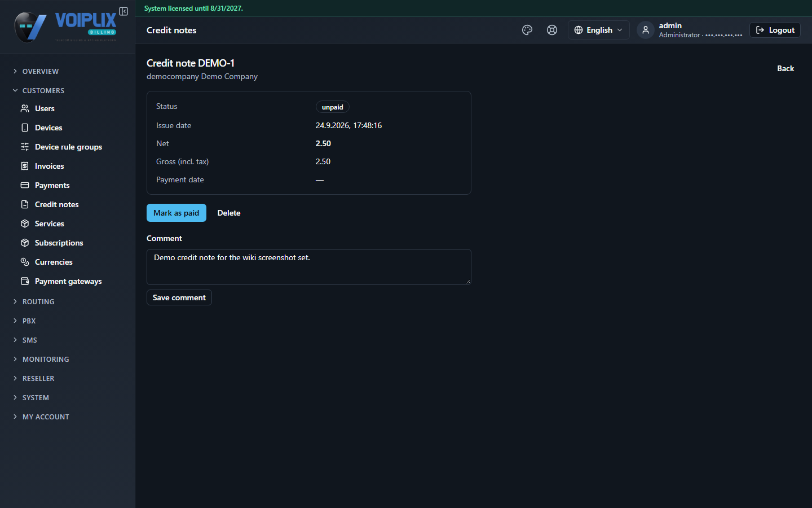Image resolution: width=812 pixels, height=508 pixels.
Task: Click the Users icon in sidebar
Action: (25, 108)
